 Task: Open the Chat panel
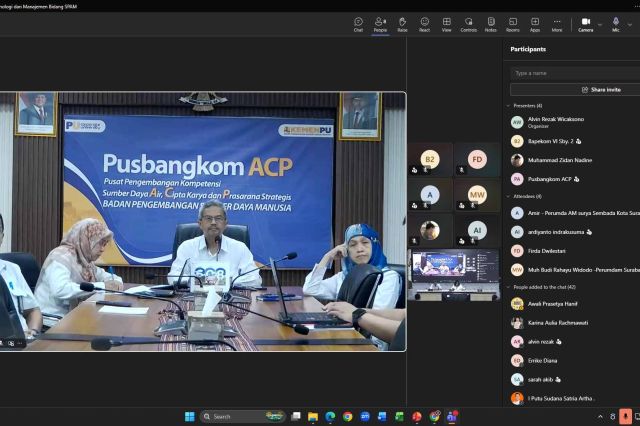[358, 24]
